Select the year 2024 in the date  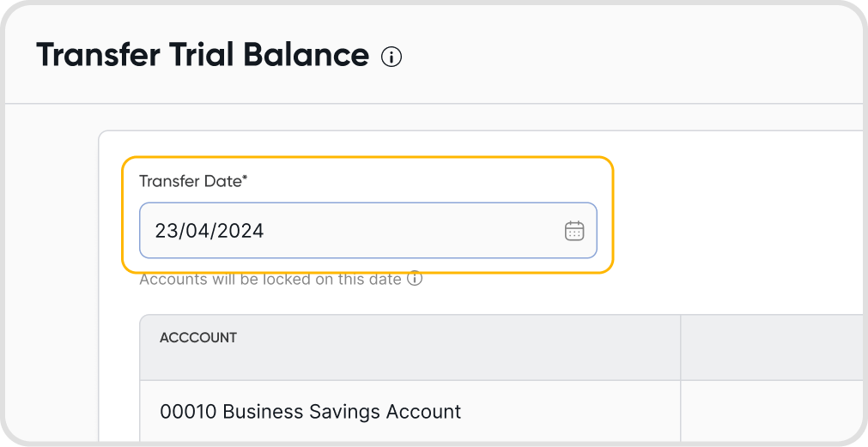240,230
